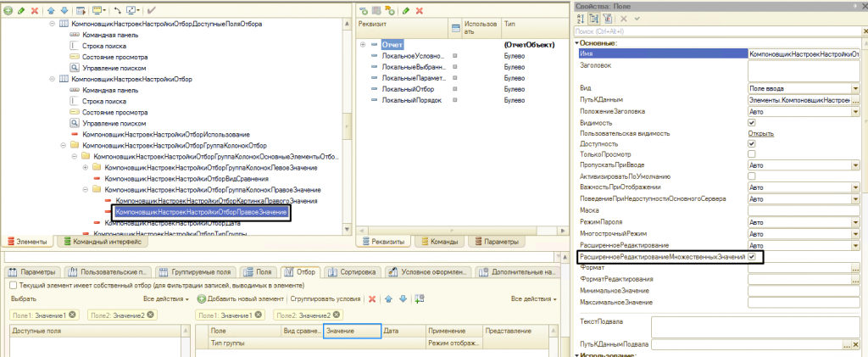Screen dimensions: 868x357
Task: Open the Группируемые поля tab
Action: click(194, 271)
